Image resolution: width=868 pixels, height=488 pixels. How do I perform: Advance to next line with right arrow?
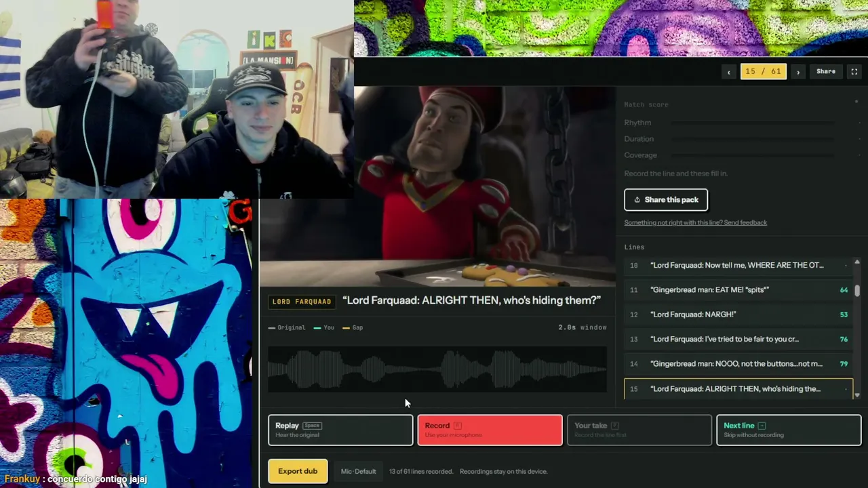coord(798,72)
